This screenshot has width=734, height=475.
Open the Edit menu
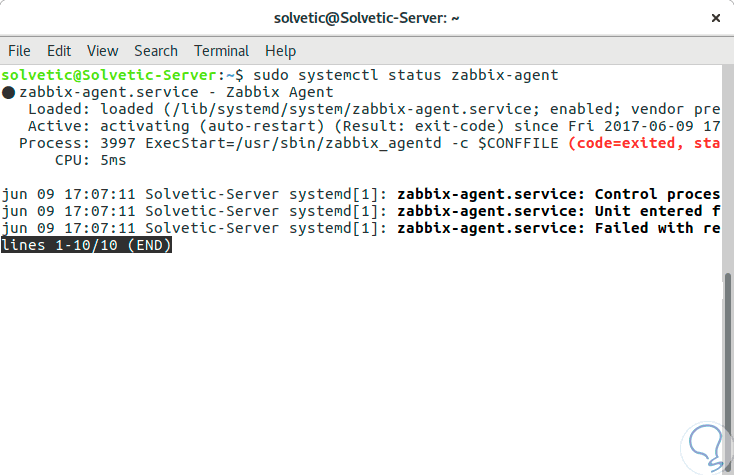coord(59,51)
